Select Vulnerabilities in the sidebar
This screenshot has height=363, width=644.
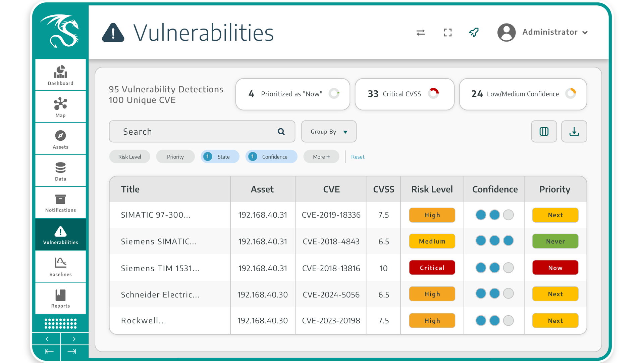tap(60, 234)
